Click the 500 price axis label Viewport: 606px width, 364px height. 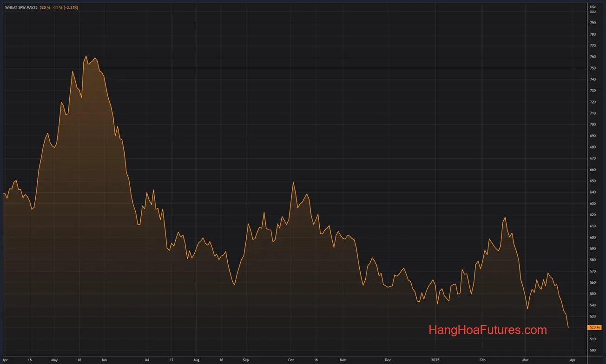click(593, 350)
